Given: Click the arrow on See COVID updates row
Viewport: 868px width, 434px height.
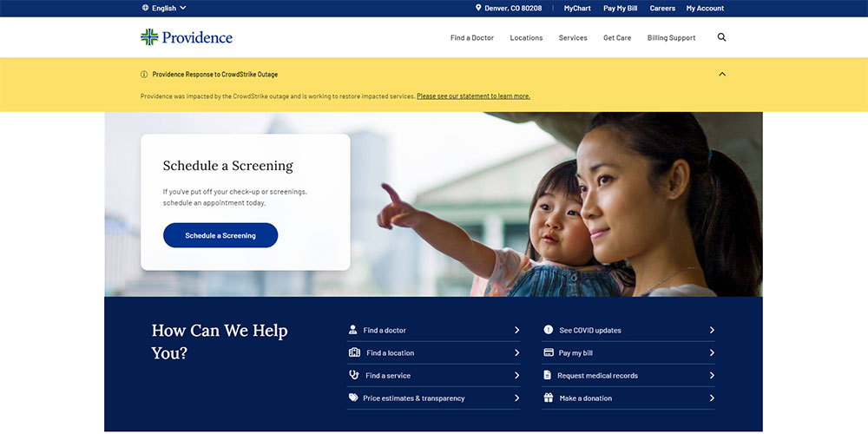Looking at the screenshot, I should tap(712, 330).
